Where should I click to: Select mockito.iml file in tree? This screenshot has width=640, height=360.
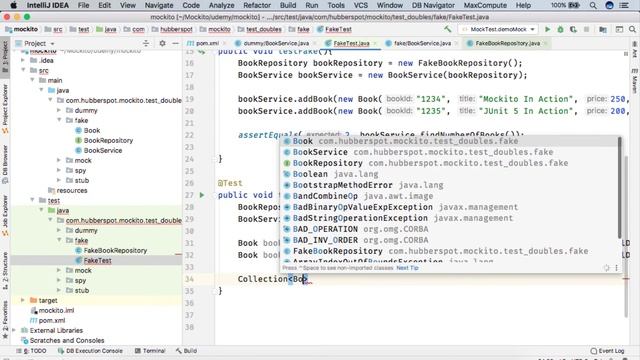pyautogui.click(x=56, y=310)
